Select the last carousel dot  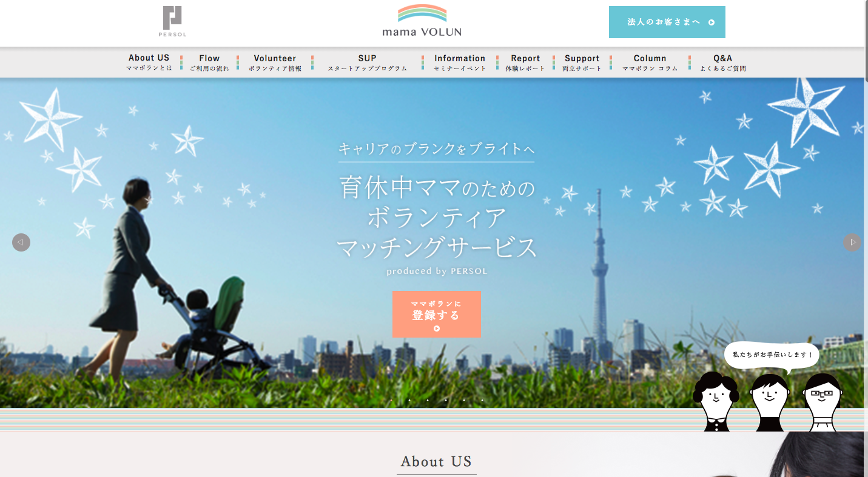[482, 400]
